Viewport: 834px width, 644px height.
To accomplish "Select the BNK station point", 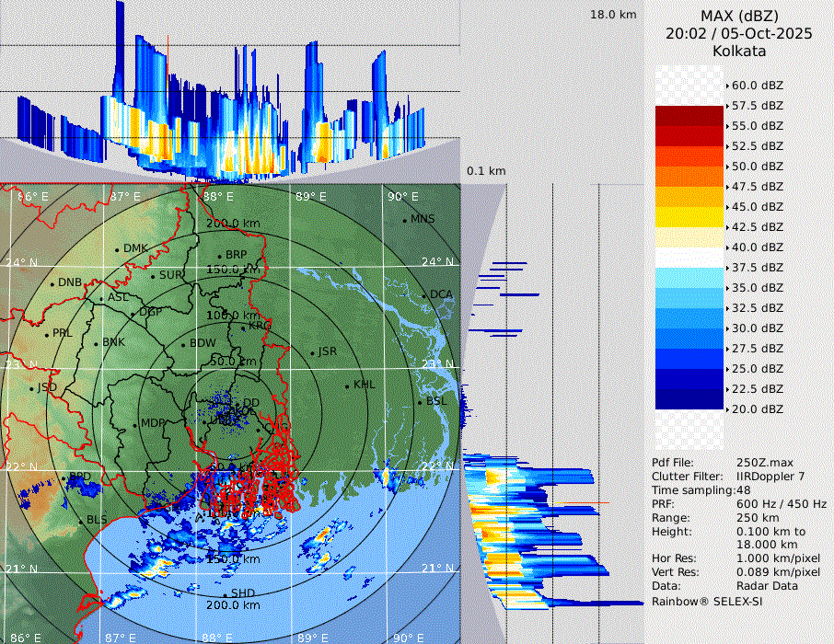I will pos(96,343).
